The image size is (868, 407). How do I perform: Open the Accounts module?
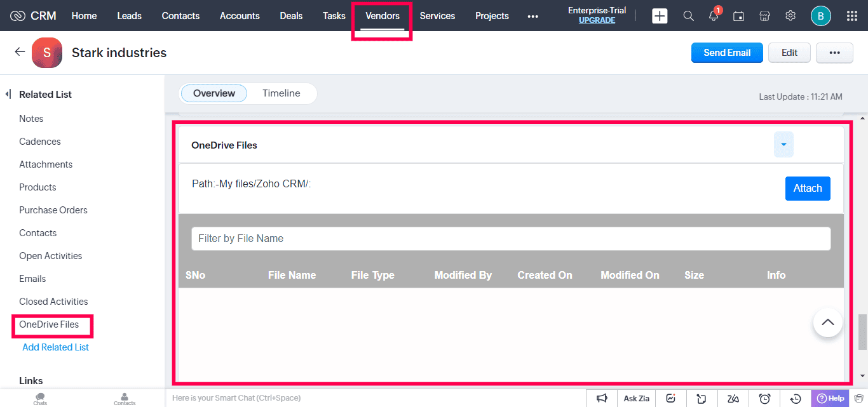click(240, 16)
